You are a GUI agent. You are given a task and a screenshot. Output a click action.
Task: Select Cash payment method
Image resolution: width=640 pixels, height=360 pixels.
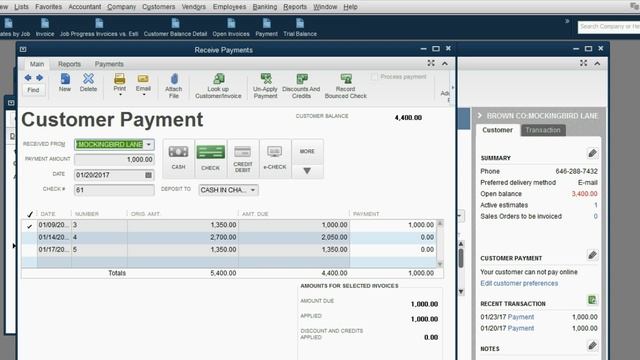coord(178,158)
